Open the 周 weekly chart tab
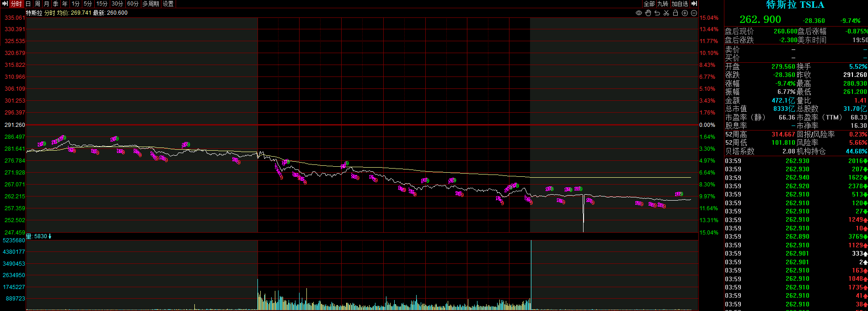Image resolution: width=868 pixels, height=311 pixels. [38, 4]
